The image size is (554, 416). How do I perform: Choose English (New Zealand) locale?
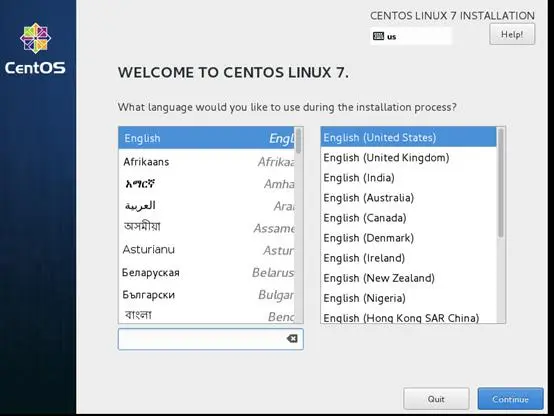[x=408, y=278]
